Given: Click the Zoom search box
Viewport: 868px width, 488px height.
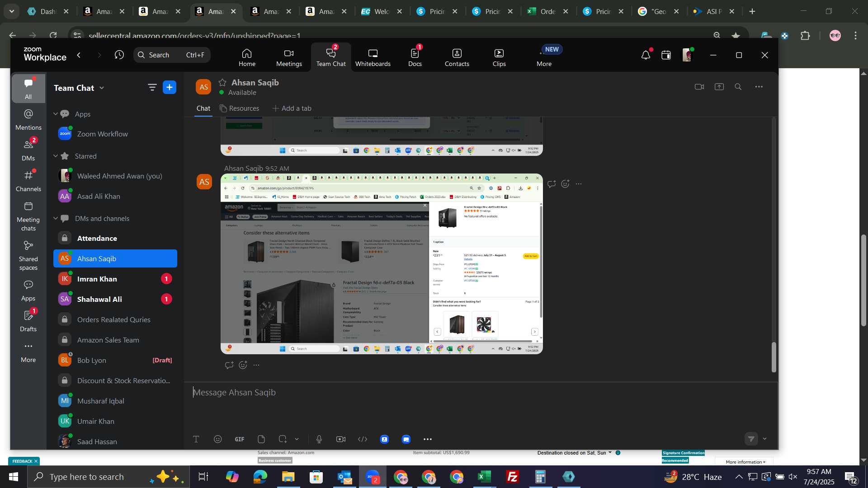Looking at the screenshot, I should (x=171, y=55).
